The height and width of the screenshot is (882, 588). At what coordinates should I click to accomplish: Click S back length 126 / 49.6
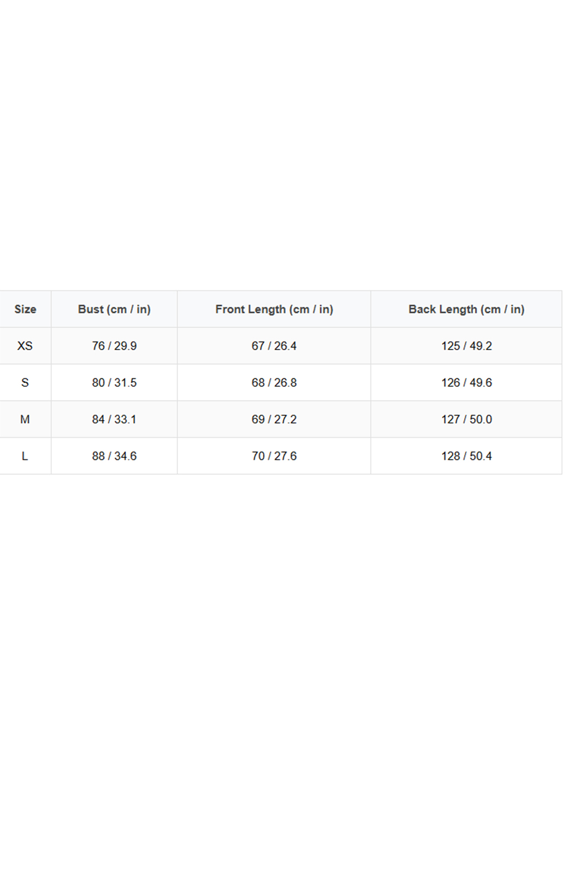(x=466, y=383)
